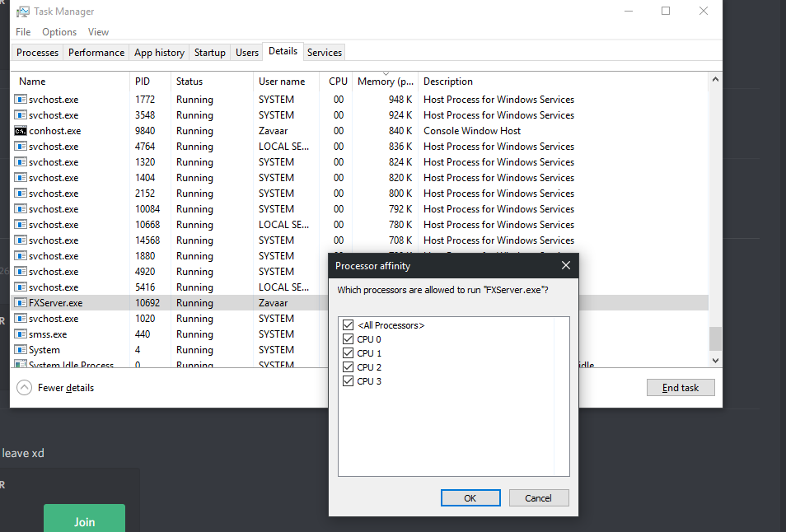Select the conhost.exe row name
Image resolution: width=786 pixels, height=532 pixels.
click(x=54, y=131)
